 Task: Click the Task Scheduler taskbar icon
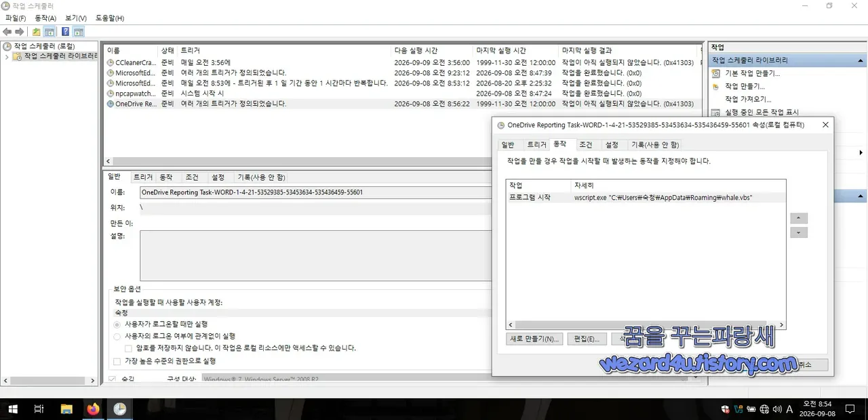119,409
